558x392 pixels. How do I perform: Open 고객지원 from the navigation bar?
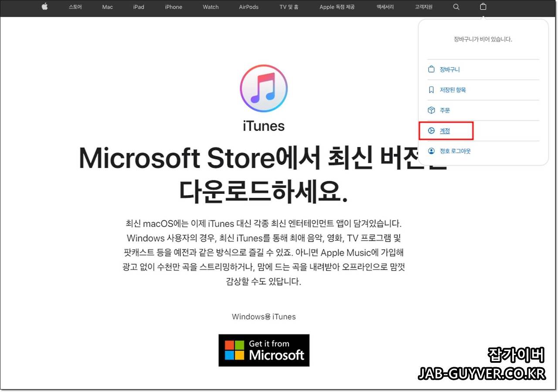coord(423,7)
